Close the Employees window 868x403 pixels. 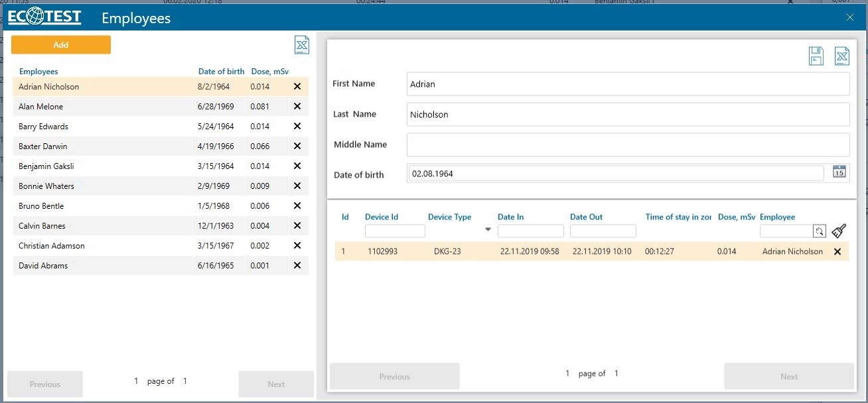850,18
